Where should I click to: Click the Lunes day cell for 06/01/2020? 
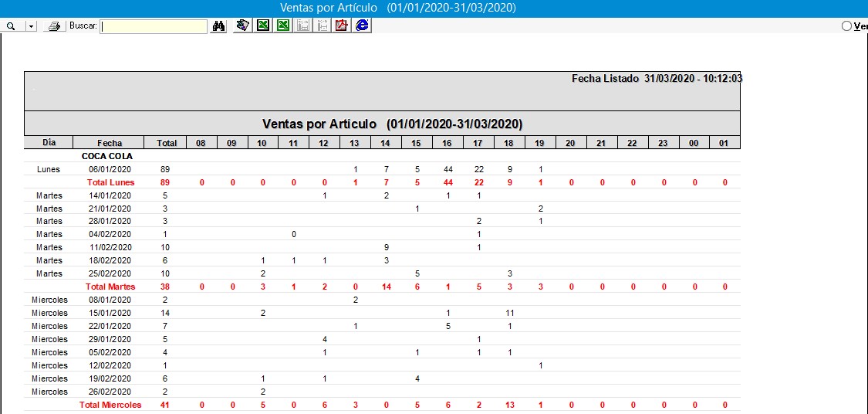(49, 169)
